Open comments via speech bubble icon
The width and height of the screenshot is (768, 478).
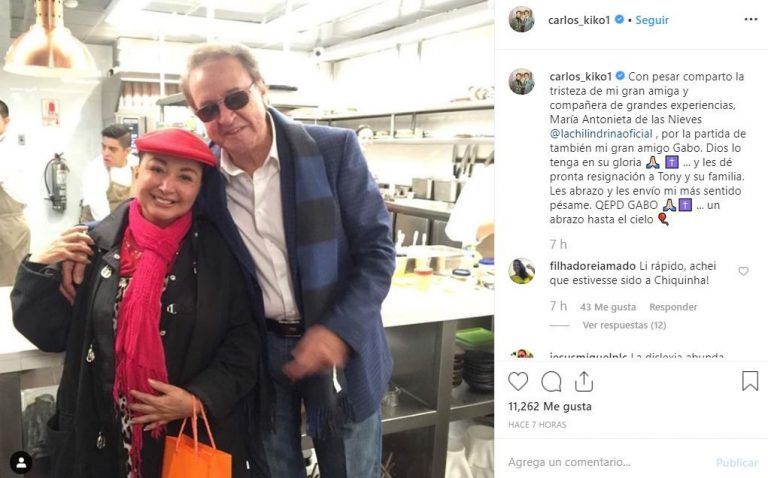point(551,381)
